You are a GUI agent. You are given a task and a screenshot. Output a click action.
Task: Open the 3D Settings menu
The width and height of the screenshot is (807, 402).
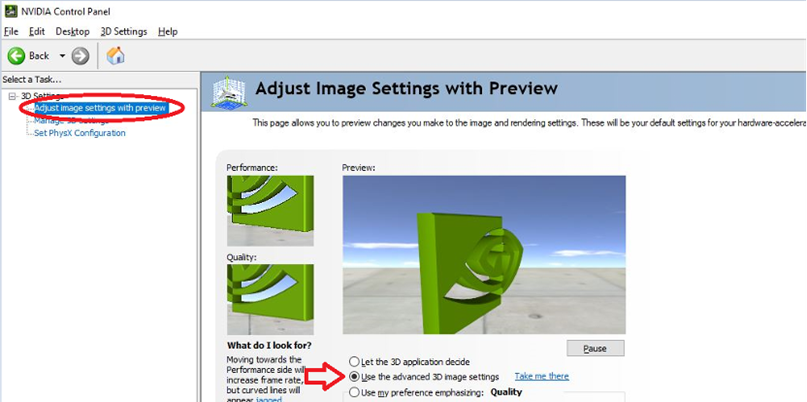click(x=124, y=31)
